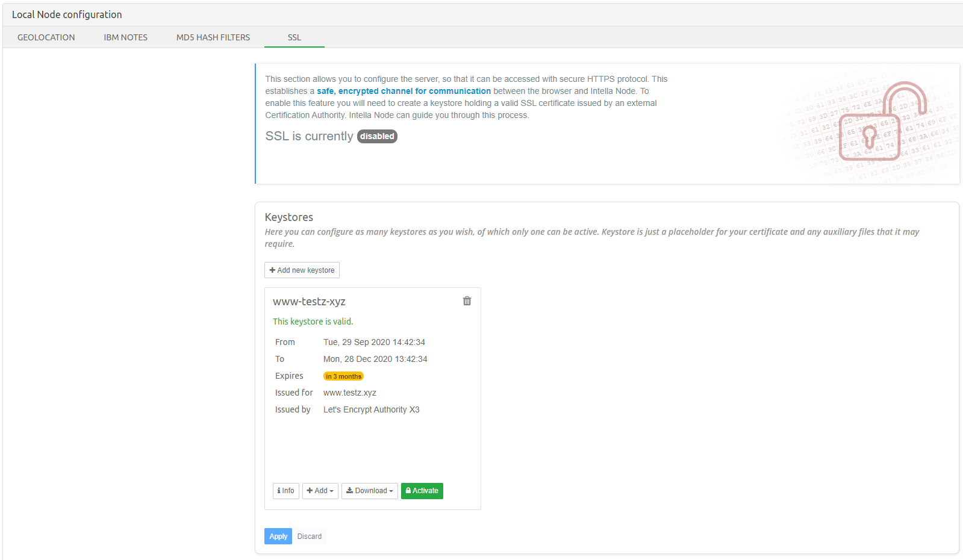This screenshot has height=560, width=963.
Task: Select the SSL tab
Action: pyautogui.click(x=294, y=37)
